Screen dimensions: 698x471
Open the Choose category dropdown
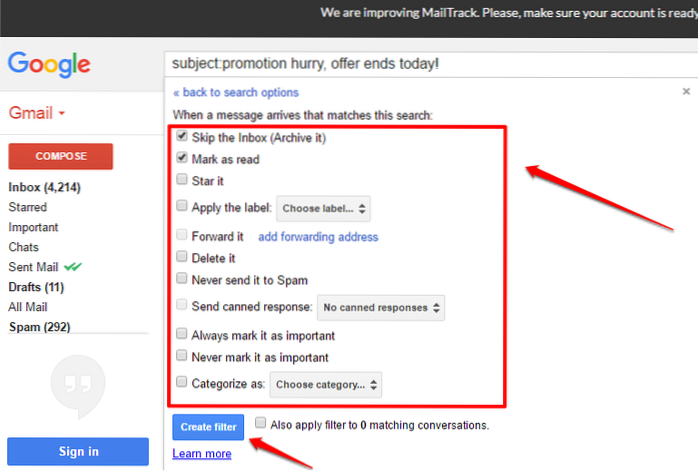326,383
